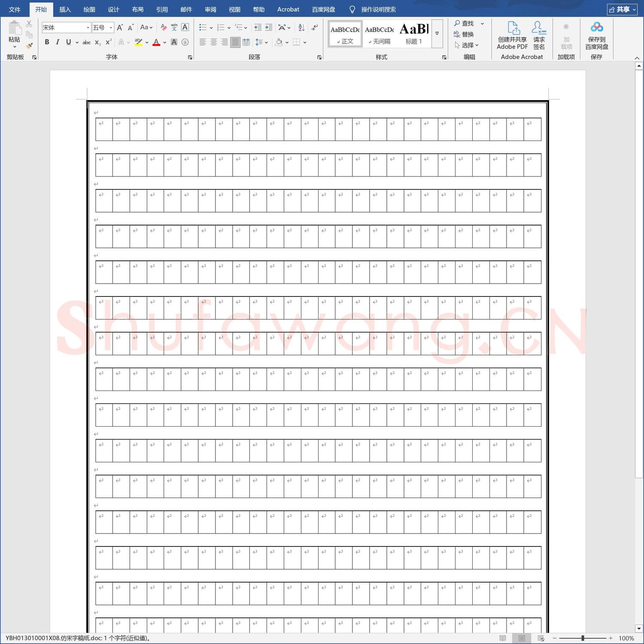Click the vertical scrollbar down arrow

click(x=639, y=629)
